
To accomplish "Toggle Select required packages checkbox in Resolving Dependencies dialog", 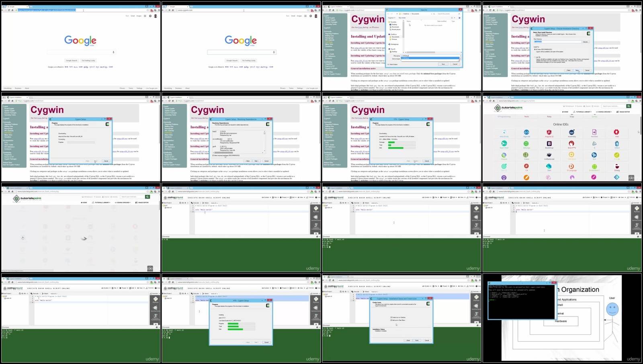I will [x=213, y=155].
